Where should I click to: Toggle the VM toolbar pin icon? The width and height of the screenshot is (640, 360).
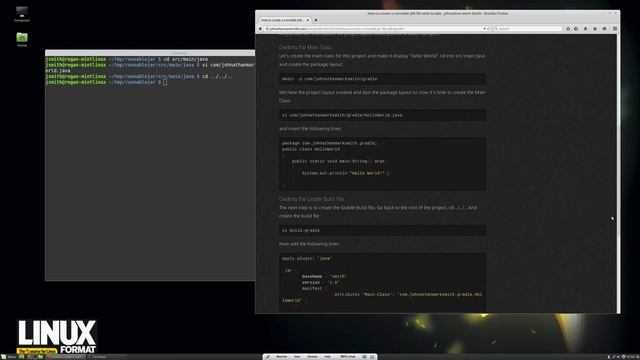[268, 357]
